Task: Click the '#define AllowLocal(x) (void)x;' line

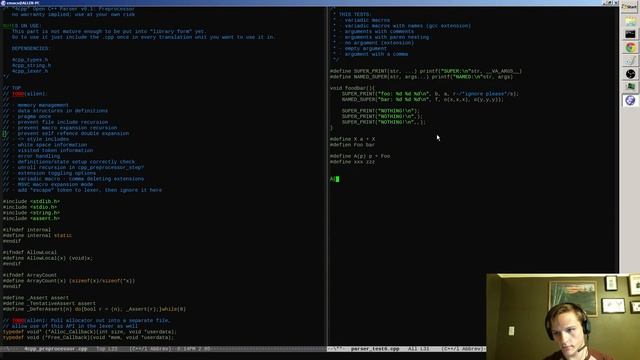Action: [x=48, y=258]
